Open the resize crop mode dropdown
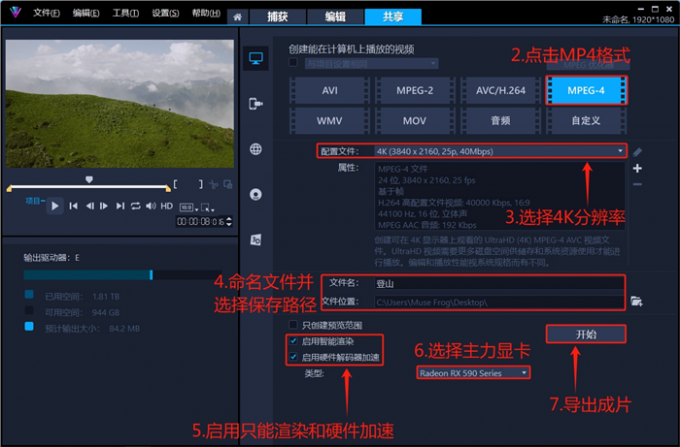Viewport: 680px width, 447px height. [208, 208]
